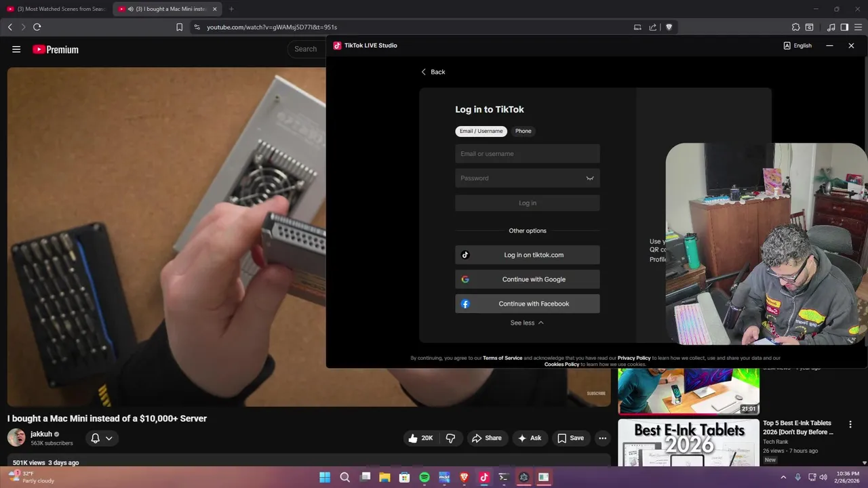Screen dimensions: 868x488
Task: Open the jakkuh channel avatar
Action: pyautogui.click(x=16, y=438)
